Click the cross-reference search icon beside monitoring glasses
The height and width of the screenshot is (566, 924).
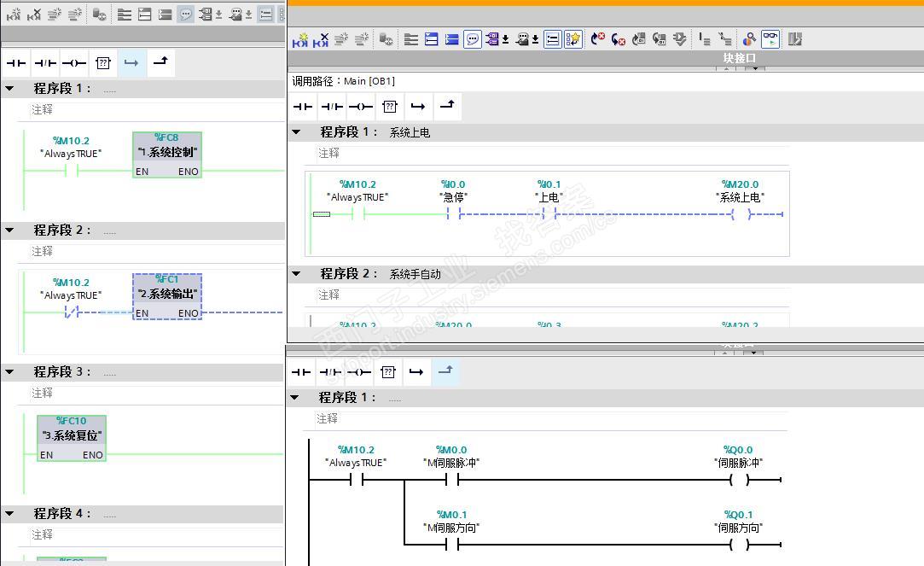[749, 39]
